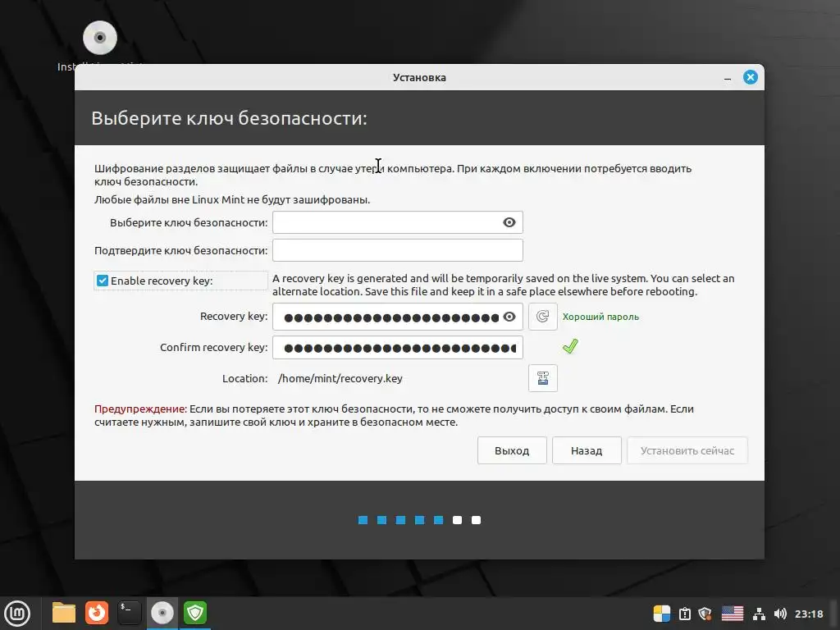
Task: Click the security key input field
Action: (398, 222)
